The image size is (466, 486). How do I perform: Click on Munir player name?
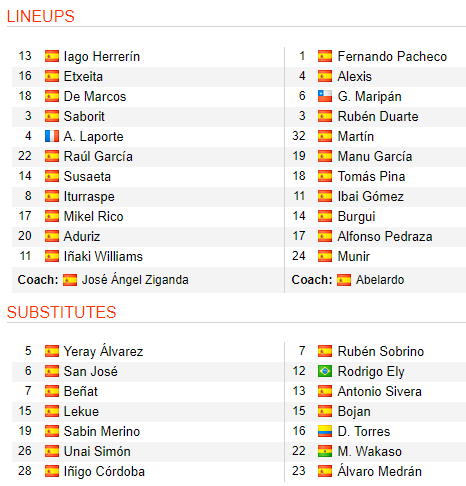(x=354, y=256)
